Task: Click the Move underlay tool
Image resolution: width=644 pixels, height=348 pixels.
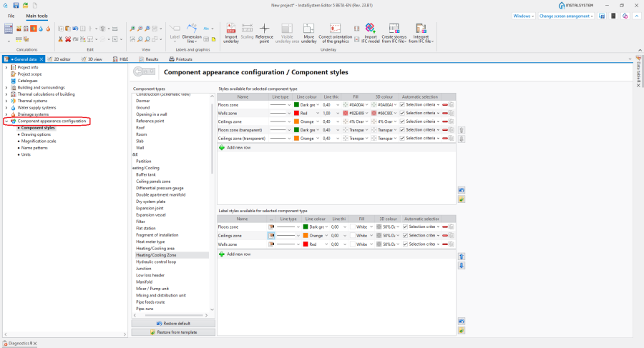Action: (x=308, y=34)
